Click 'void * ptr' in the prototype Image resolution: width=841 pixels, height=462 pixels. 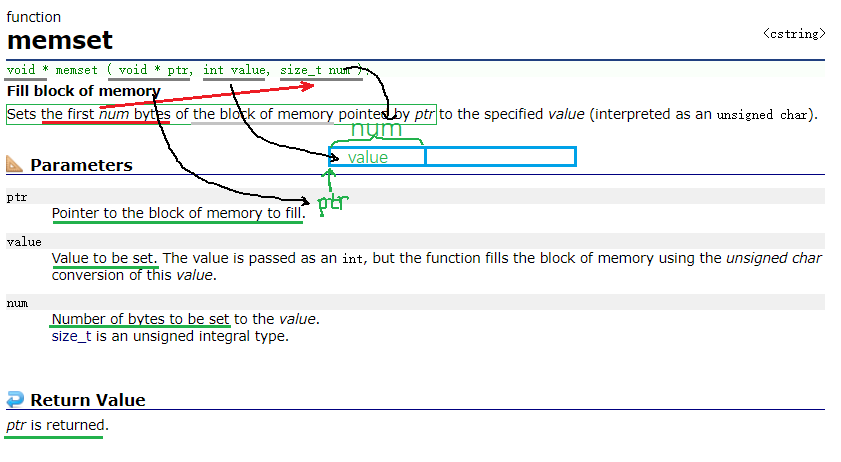tap(153, 70)
